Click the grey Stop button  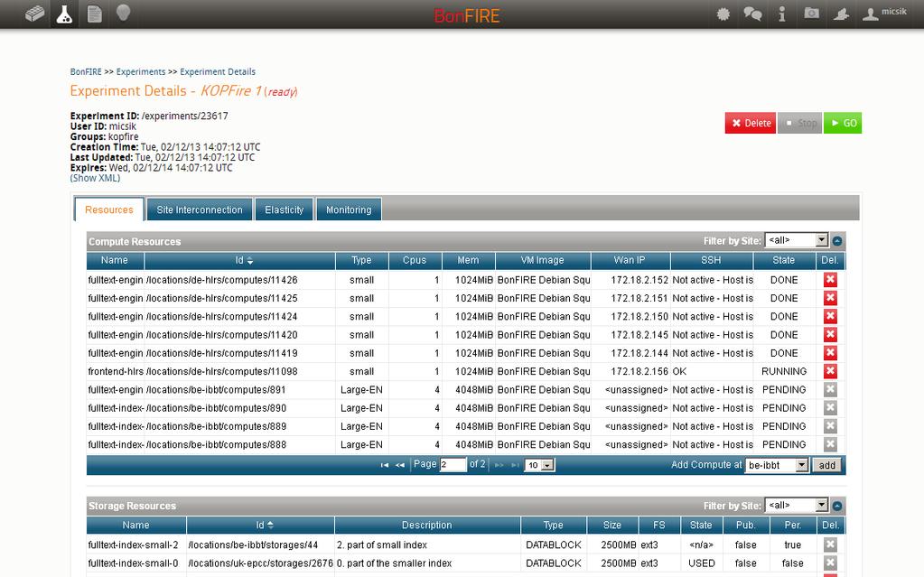click(x=799, y=123)
